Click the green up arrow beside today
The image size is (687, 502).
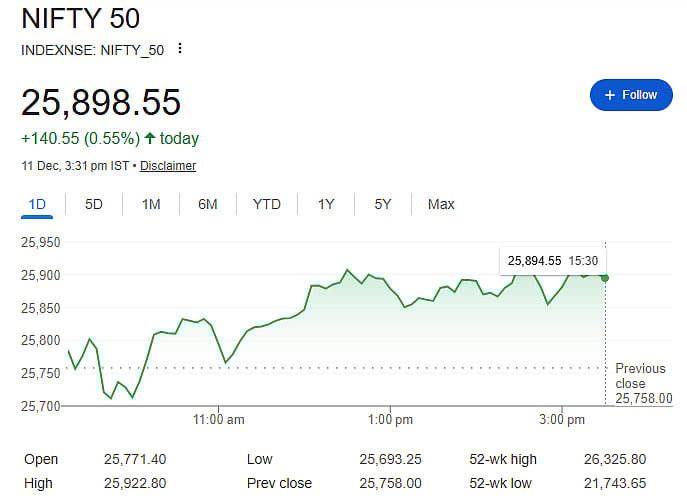(150, 138)
